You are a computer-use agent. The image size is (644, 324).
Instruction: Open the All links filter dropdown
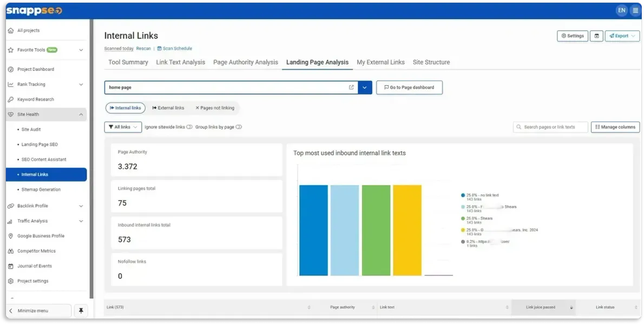pos(123,127)
